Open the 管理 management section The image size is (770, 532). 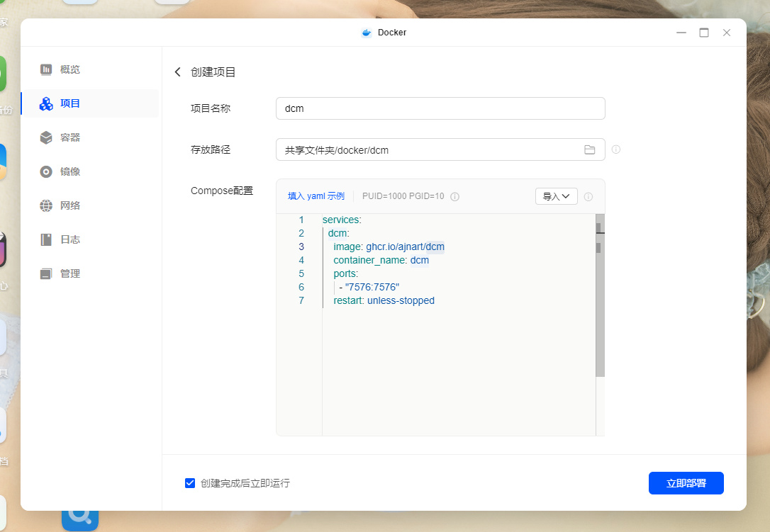90,273
